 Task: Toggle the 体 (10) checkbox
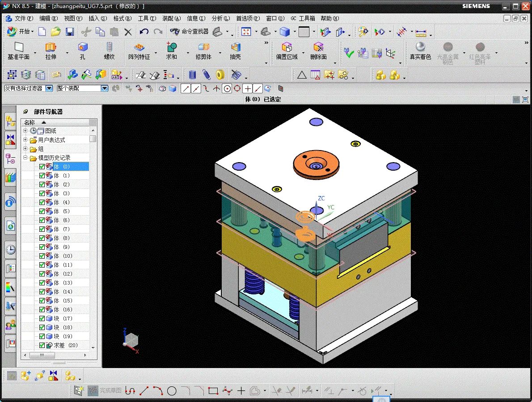pyautogui.click(x=42, y=256)
